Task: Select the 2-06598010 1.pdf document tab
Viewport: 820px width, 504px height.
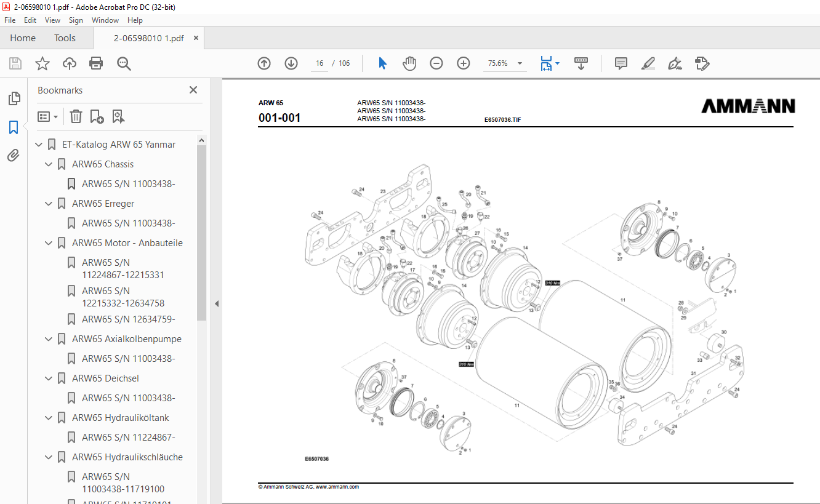Action: pos(148,38)
